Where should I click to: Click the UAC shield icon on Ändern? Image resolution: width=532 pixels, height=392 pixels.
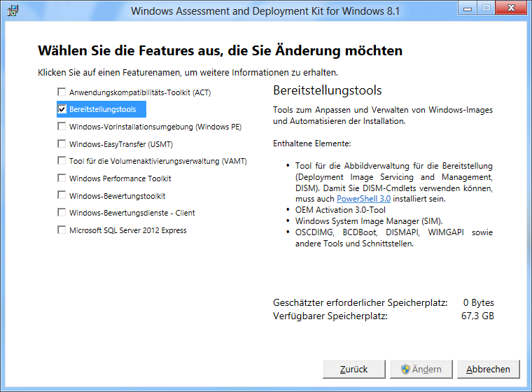click(x=405, y=370)
